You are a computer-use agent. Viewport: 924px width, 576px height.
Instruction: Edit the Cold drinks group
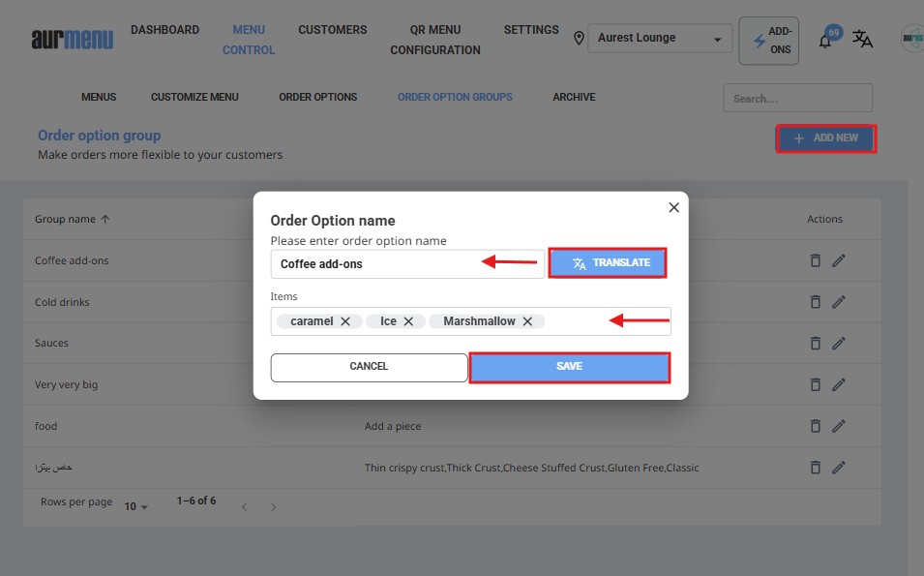(x=839, y=302)
